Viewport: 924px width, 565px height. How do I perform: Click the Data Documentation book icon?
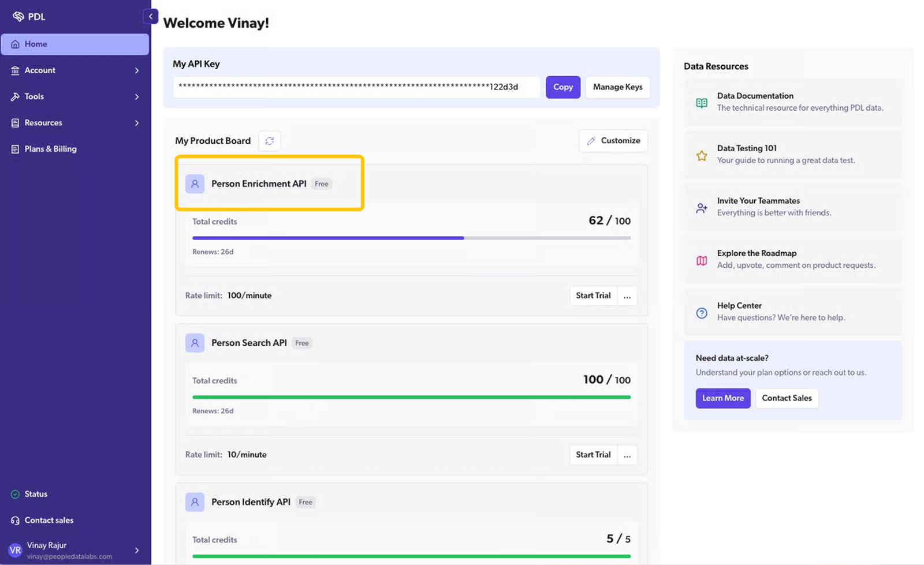tap(702, 103)
